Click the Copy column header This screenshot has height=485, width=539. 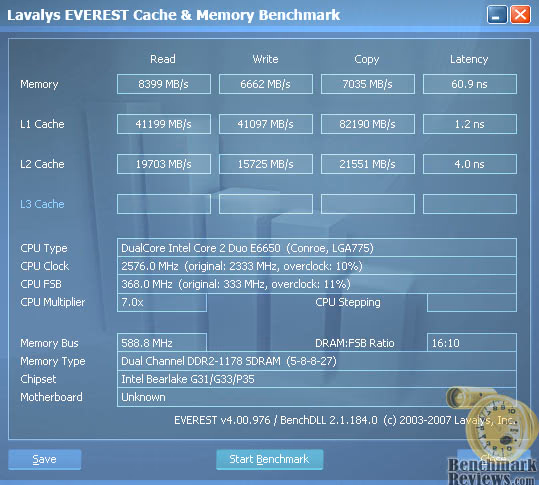pos(367,59)
